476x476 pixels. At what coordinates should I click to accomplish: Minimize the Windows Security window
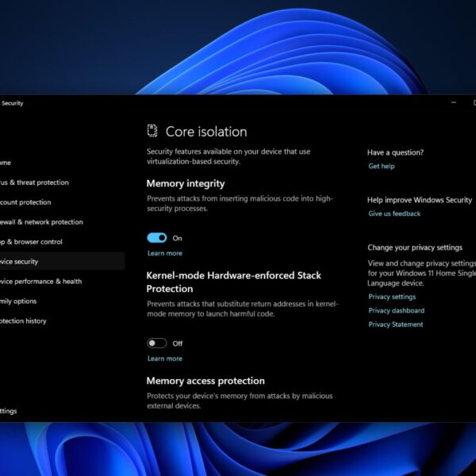click(x=454, y=102)
